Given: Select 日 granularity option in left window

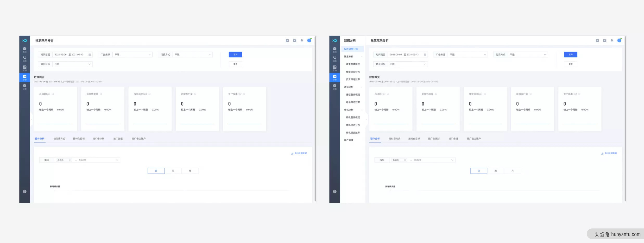Looking at the screenshot, I should (156, 171).
